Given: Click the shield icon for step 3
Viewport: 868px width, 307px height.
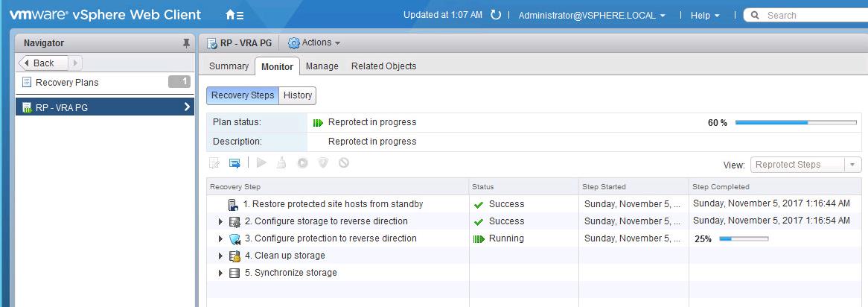Looking at the screenshot, I should 234,239.
